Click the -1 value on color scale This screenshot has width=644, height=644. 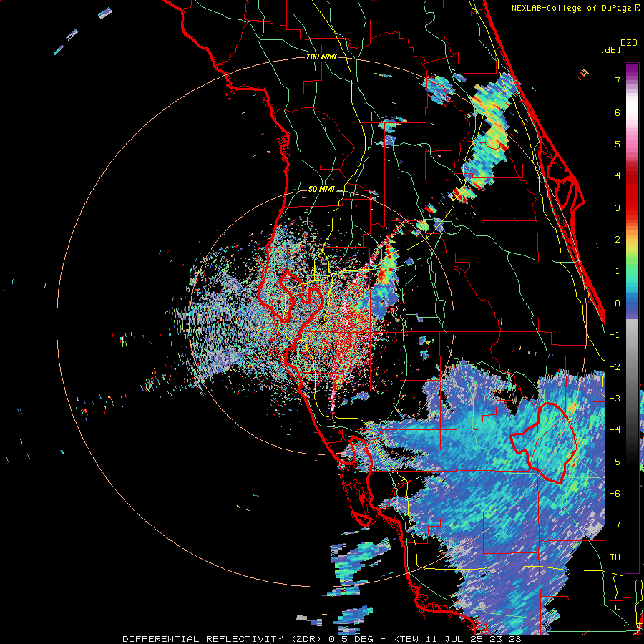tap(615, 335)
